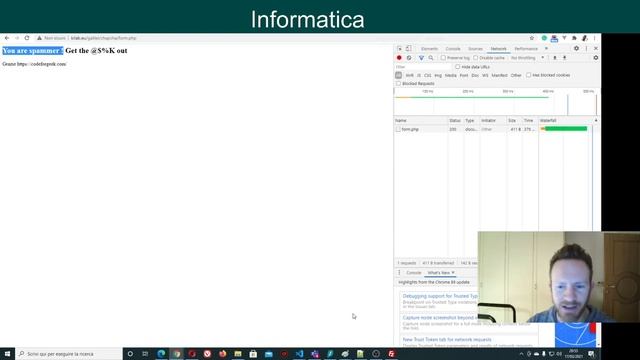Enable the Preserve log checkbox
This screenshot has width=640, height=360.
pos(443,58)
